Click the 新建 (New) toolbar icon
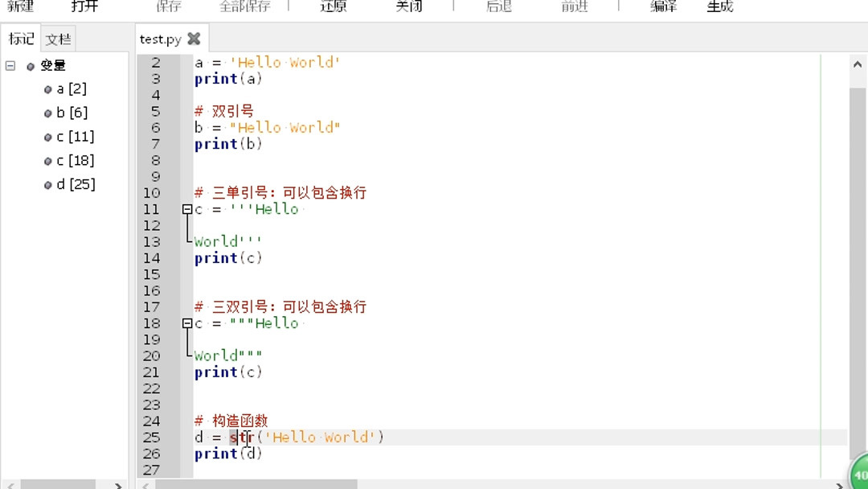The width and height of the screenshot is (868, 489). click(18, 6)
